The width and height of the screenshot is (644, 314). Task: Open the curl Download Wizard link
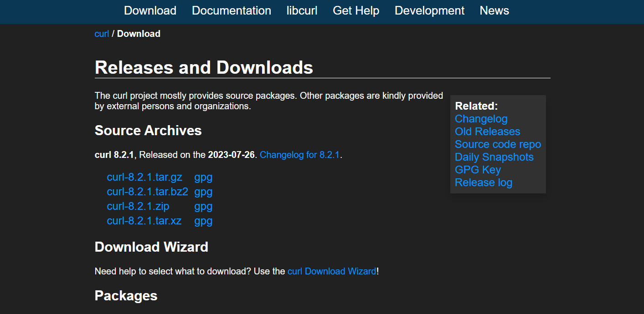point(332,271)
